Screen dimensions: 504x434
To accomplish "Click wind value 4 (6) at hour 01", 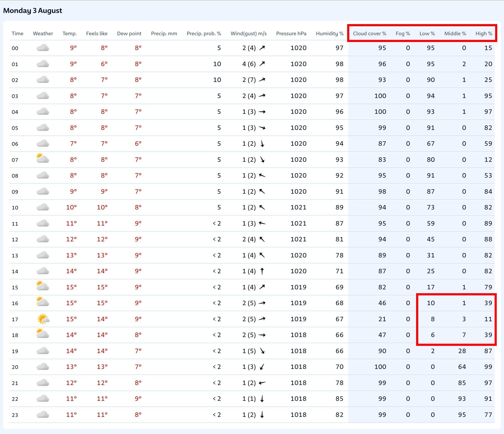I will click(x=249, y=64).
